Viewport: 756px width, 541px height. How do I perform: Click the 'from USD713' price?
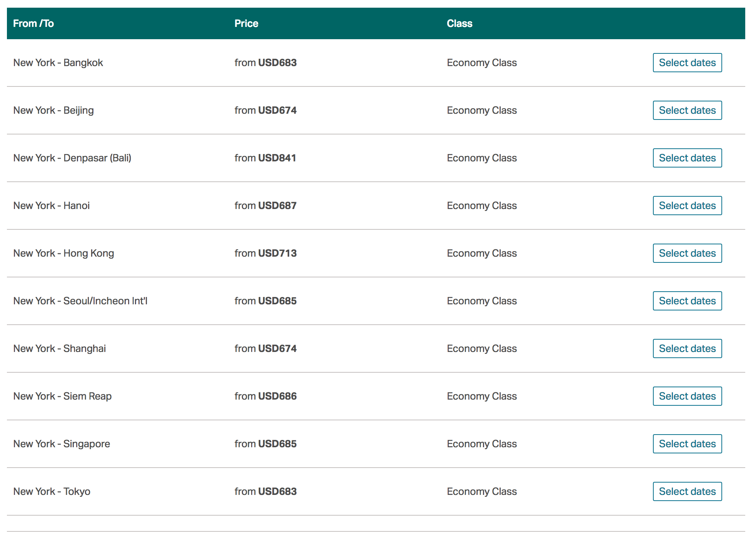click(x=266, y=253)
